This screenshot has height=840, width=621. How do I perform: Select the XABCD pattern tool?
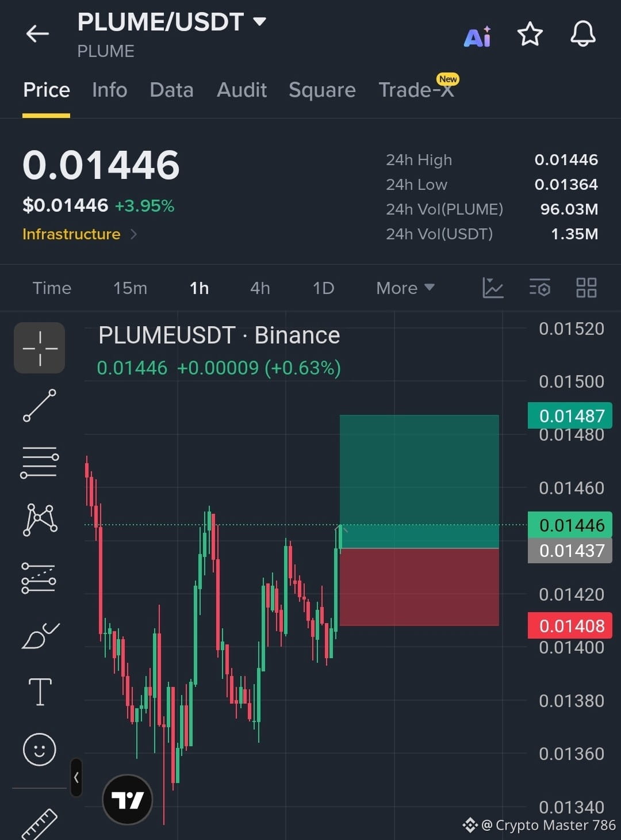[40, 520]
